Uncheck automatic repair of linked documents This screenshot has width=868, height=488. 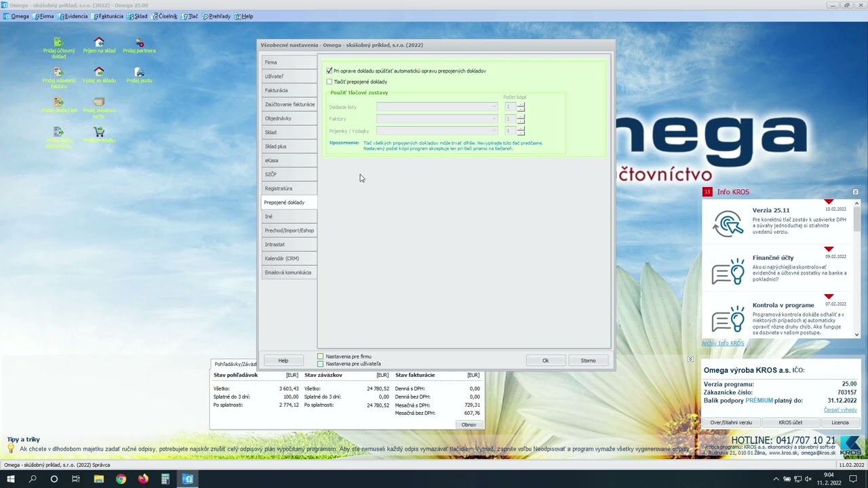[330, 70]
